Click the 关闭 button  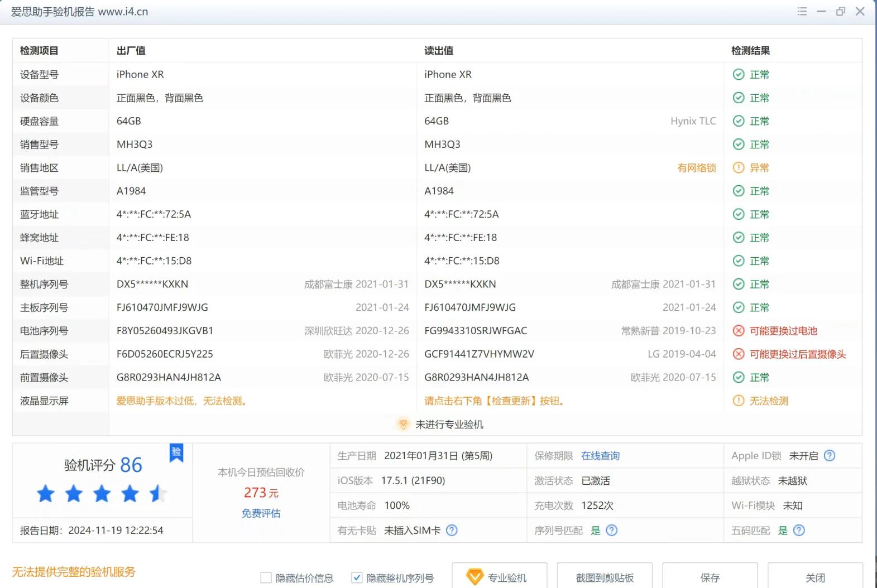click(x=815, y=577)
